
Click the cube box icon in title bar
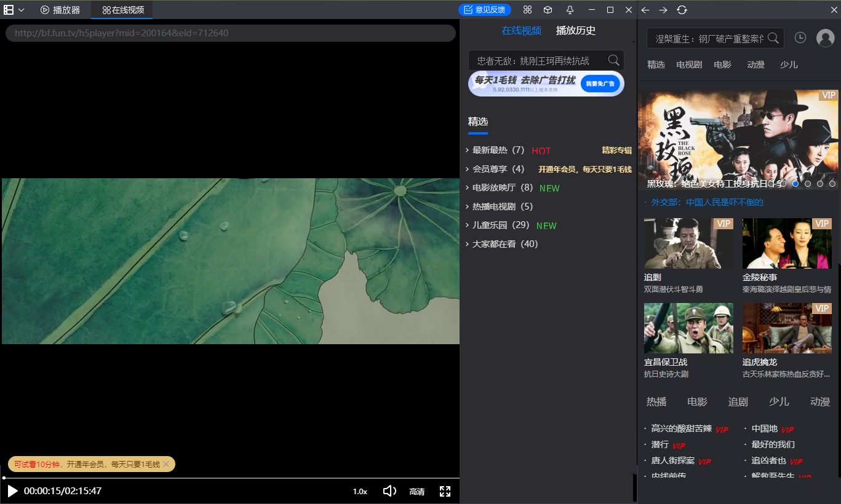(548, 10)
